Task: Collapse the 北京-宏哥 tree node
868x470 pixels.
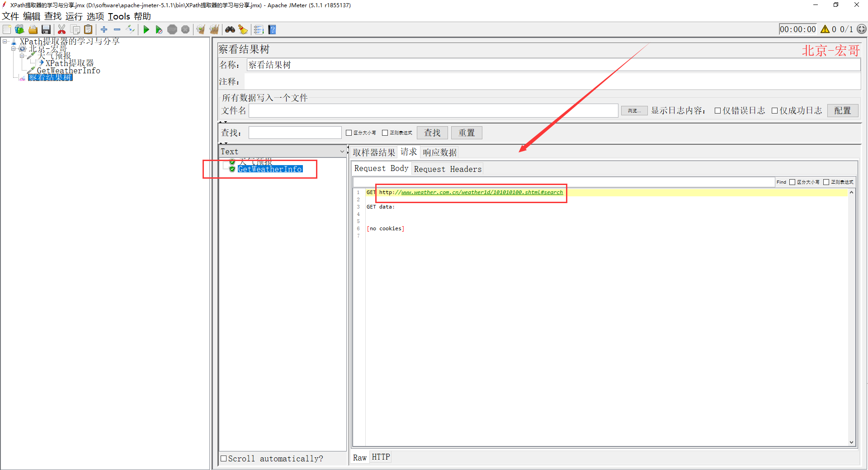Action: pyautogui.click(x=14, y=48)
